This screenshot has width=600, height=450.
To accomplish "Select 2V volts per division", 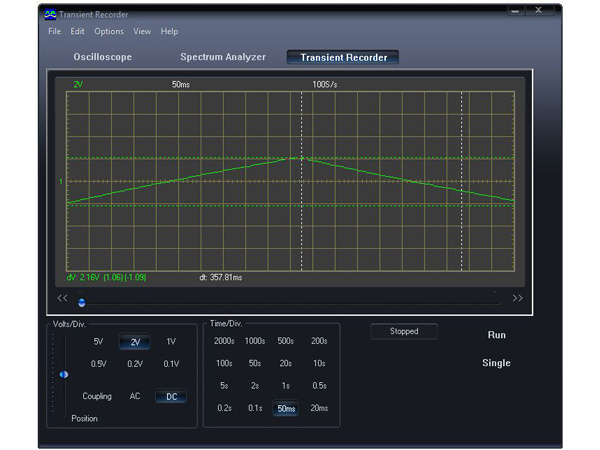I will tap(134, 342).
